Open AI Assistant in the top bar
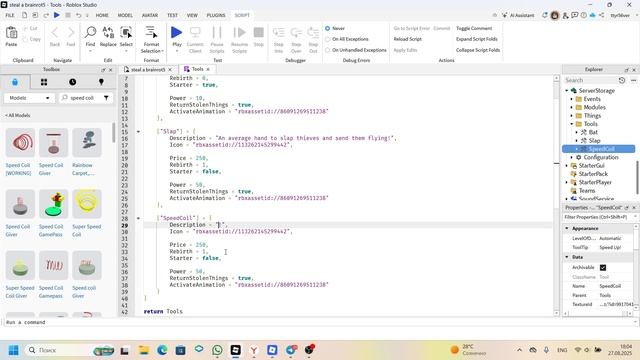Image resolution: width=640 pixels, height=360 pixels. [518, 15]
